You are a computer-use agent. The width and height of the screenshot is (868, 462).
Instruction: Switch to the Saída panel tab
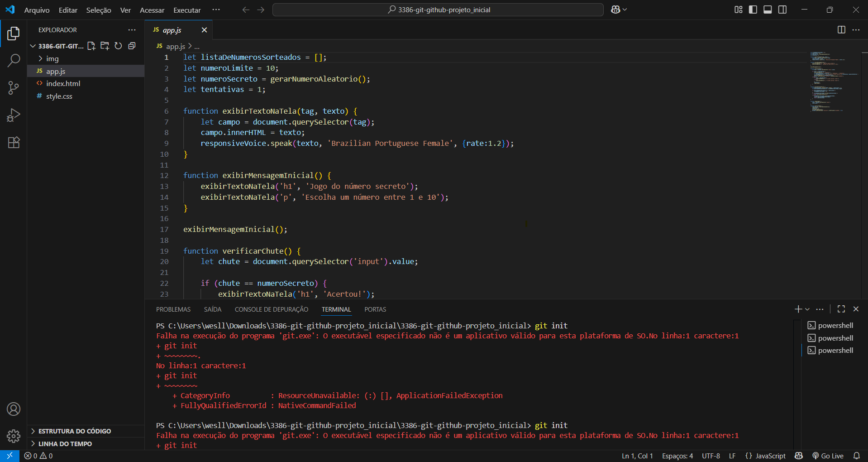213,309
